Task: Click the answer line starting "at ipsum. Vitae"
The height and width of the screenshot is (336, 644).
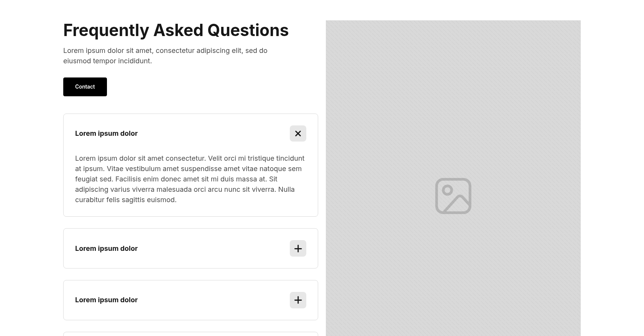Action: (188, 169)
